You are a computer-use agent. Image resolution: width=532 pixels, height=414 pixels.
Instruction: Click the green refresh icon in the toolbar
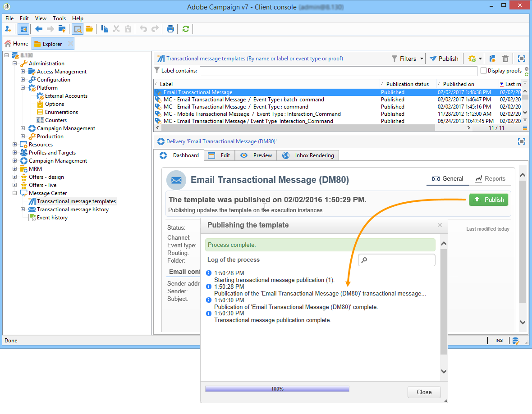[x=186, y=29]
